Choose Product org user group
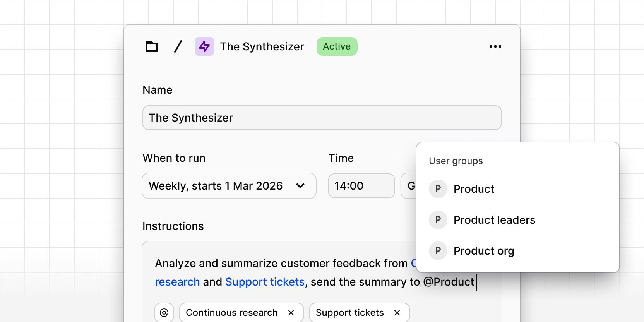644x322 pixels. tap(484, 251)
